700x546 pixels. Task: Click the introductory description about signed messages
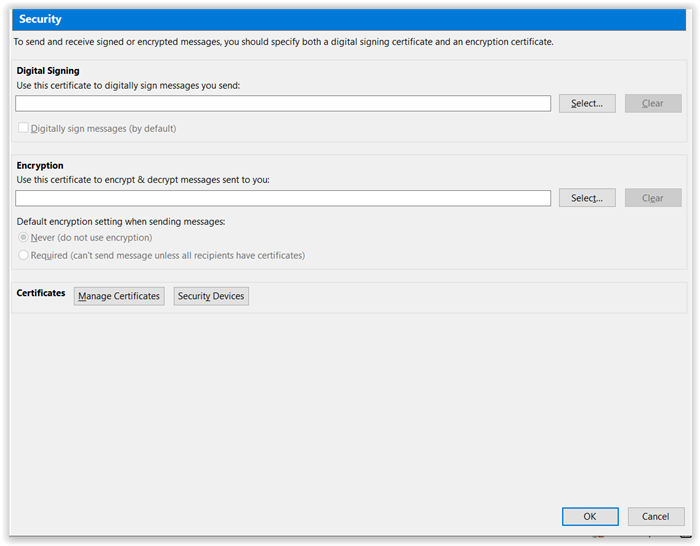click(283, 42)
